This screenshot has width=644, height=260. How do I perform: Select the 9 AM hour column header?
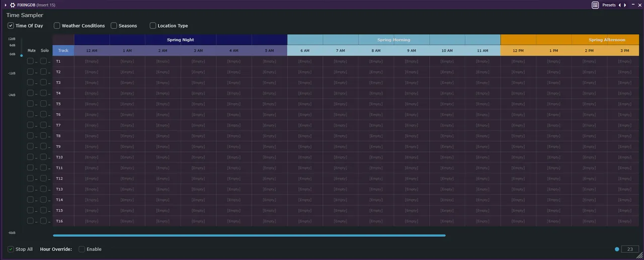coord(412,50)
